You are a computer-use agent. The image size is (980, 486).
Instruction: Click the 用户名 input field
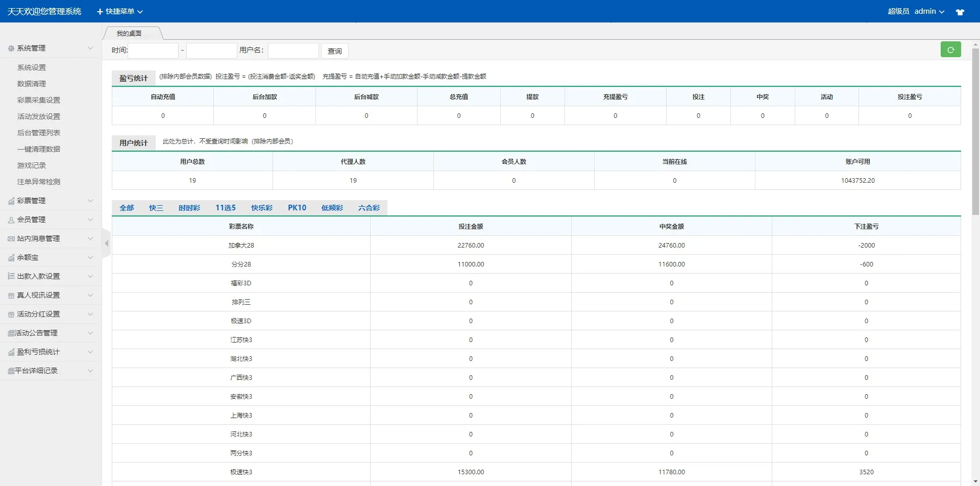pyautogui.click(x=293, y=51)
